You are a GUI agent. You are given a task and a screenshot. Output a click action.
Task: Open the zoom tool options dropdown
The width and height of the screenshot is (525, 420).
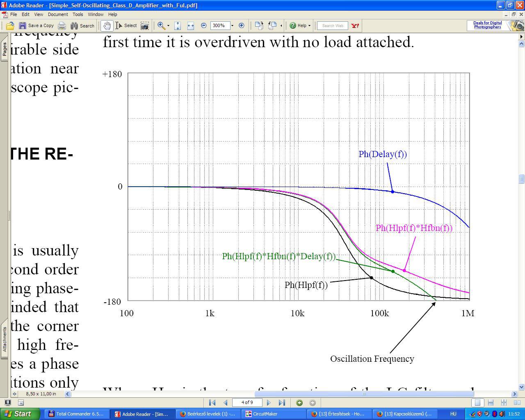click(x=168, y=26)
